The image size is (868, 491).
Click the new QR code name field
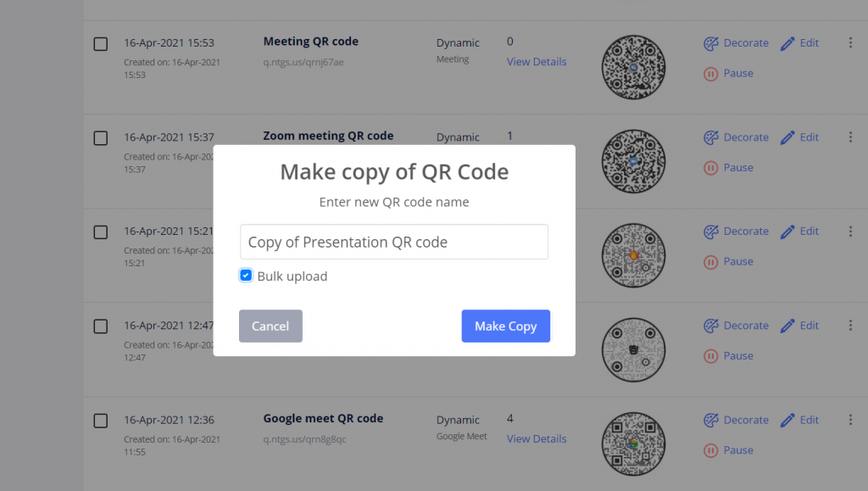click(x=394, y=242)
